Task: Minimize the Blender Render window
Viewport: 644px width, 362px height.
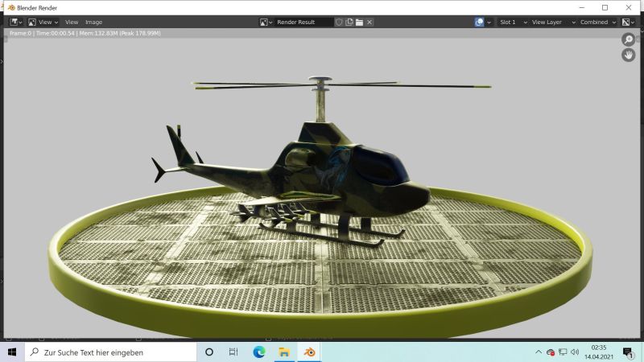Action: pos(581,7)
